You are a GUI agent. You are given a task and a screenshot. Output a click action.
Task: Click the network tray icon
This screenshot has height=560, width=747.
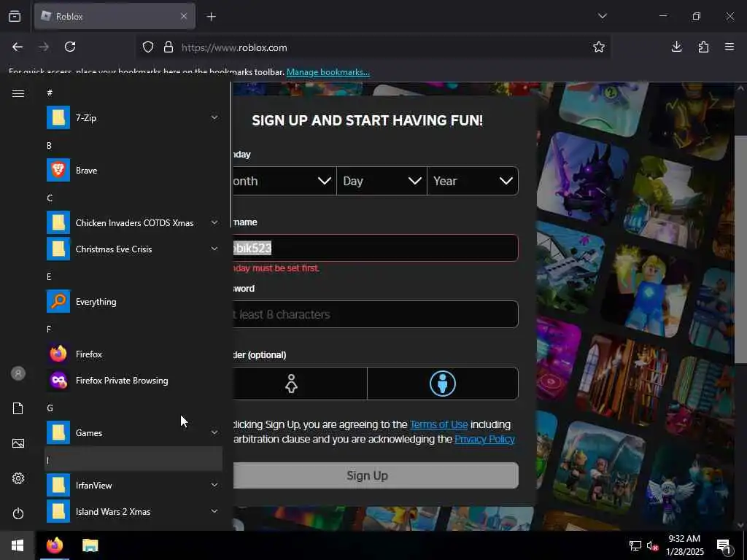click(x=635, y=546)
